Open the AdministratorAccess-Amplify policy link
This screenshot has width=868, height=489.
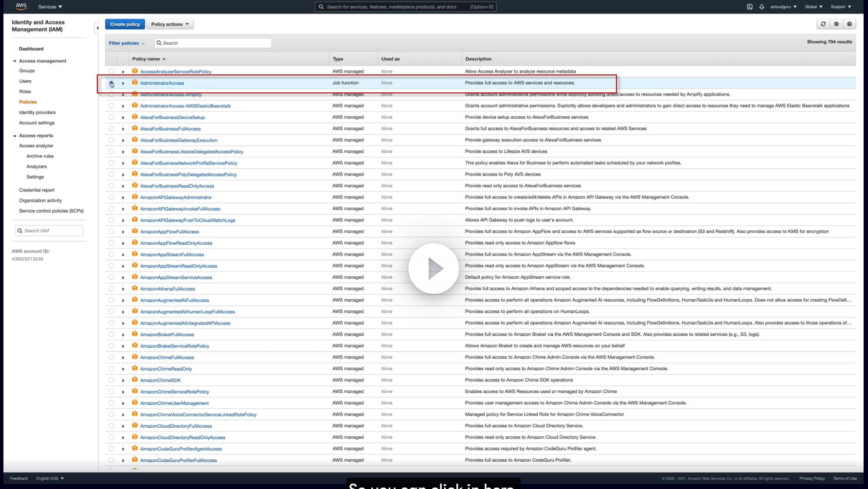tap(171, 95)
